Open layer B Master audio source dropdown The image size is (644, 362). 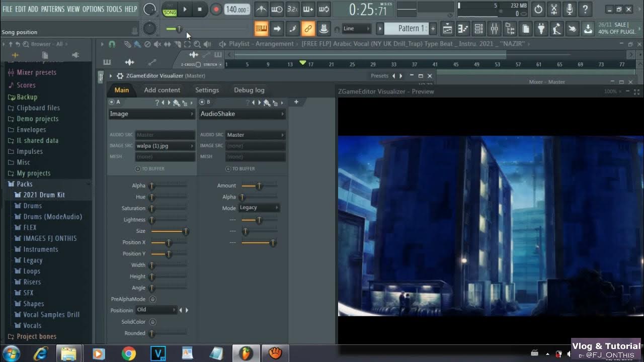[255, 135]
